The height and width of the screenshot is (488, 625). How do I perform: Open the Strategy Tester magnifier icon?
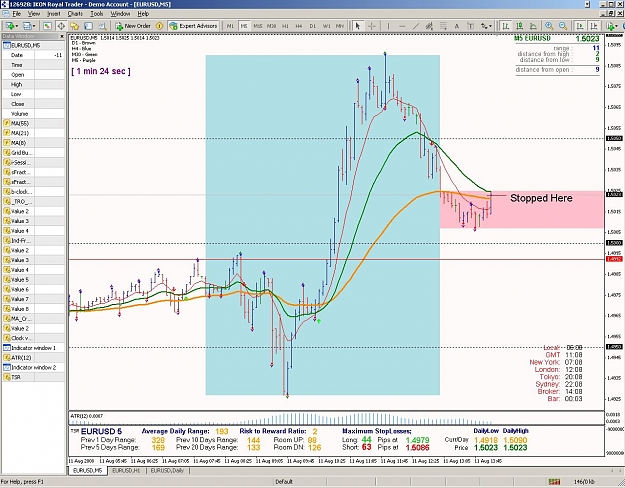point(102,26)
